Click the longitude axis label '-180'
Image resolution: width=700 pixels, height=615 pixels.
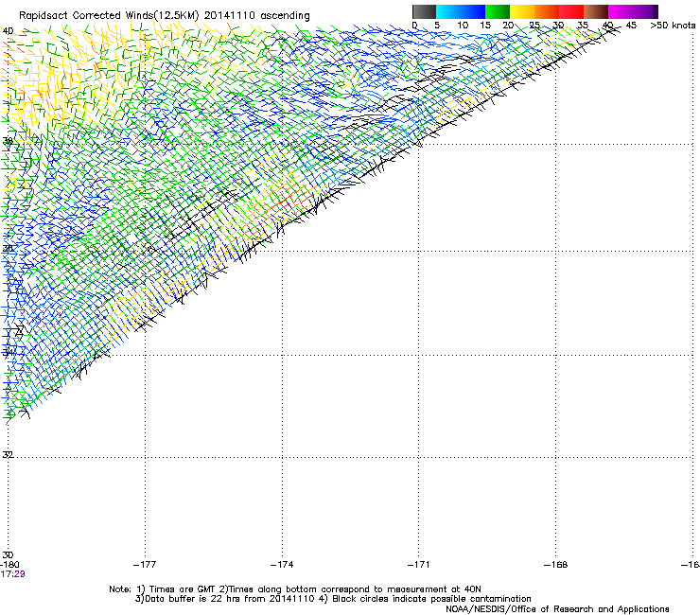(9, 565)
